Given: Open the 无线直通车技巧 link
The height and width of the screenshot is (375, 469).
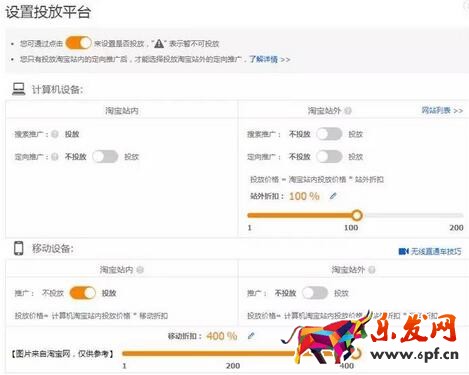Looking at the screenshot, I should coord(436,251).
